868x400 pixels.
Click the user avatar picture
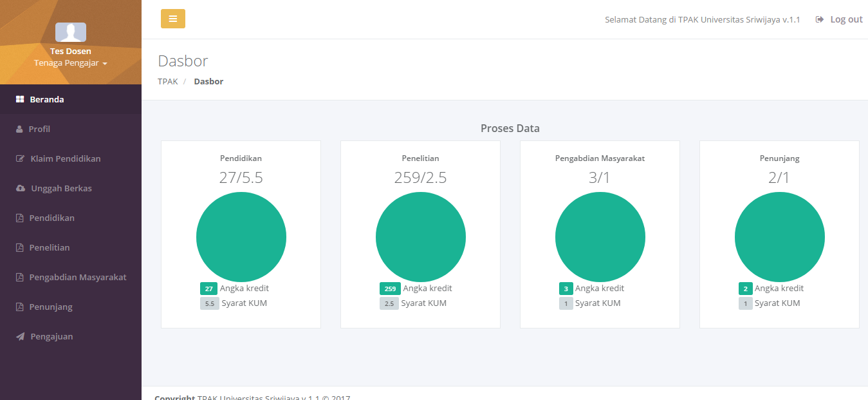tap(71, 32)
